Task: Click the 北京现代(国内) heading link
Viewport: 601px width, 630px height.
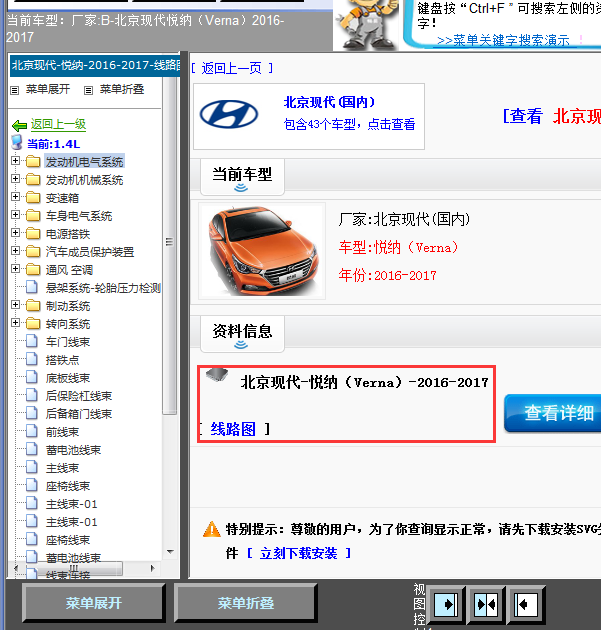Action: click(x=329, y=102)
